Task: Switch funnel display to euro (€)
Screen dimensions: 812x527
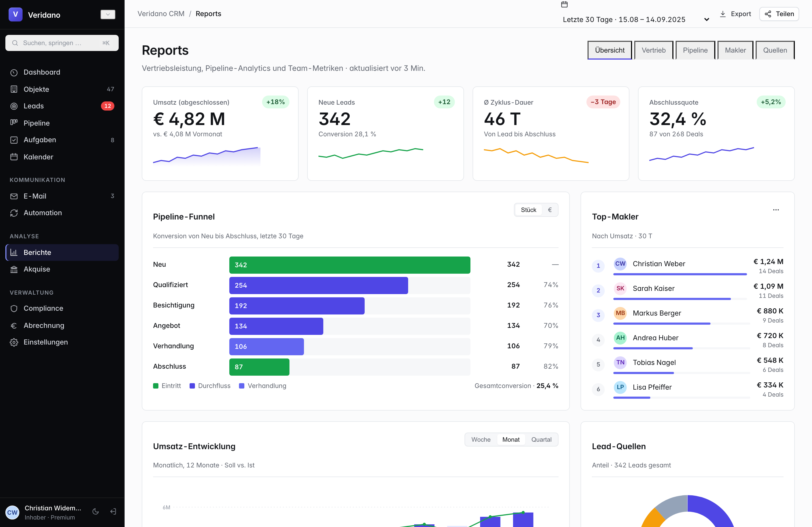Action: click(550, 210)
